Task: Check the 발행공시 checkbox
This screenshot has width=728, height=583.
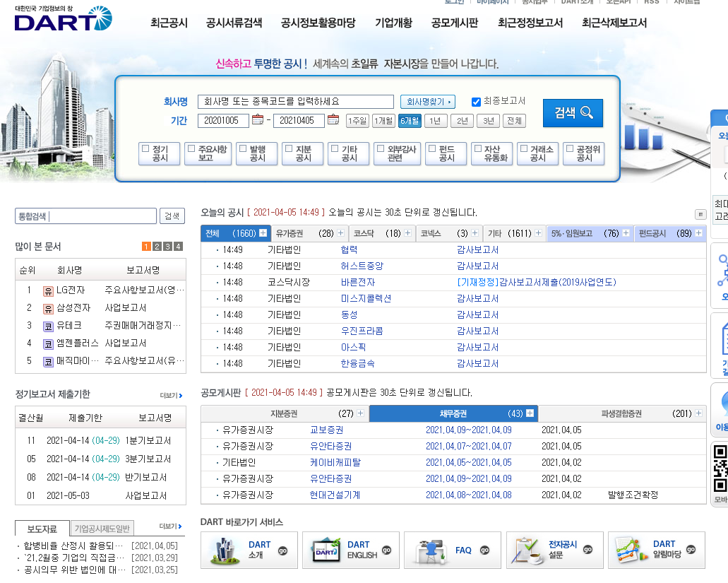Action: pyautogui.click(x=243, y=148)
